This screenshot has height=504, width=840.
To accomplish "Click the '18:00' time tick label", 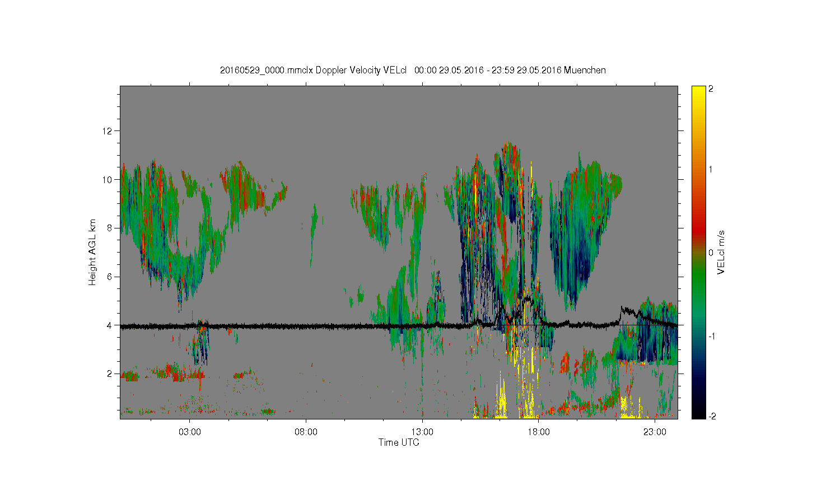I will pos(538,432).
